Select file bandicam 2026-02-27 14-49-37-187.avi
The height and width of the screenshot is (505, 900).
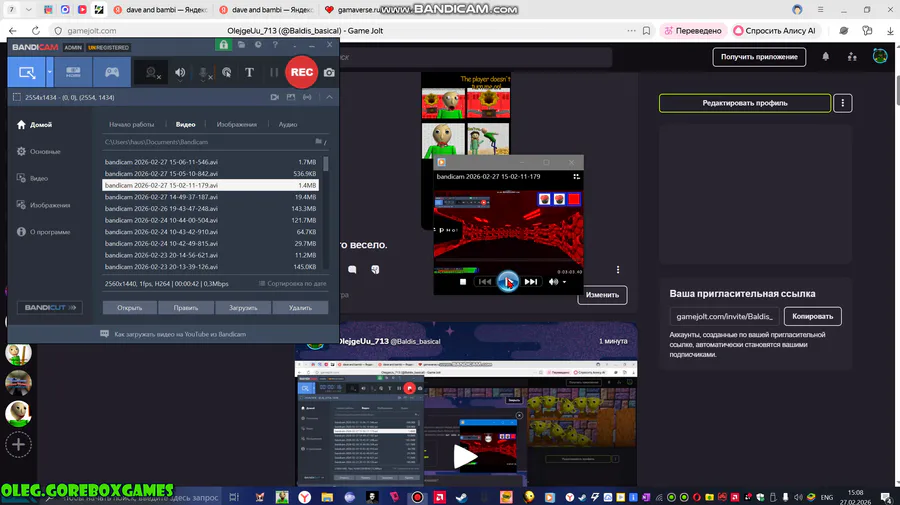click(x=210, y=197)
